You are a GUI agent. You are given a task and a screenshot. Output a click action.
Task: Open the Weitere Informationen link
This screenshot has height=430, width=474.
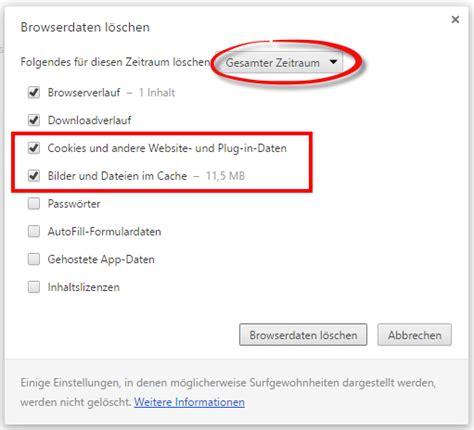[x=189, y=402]
